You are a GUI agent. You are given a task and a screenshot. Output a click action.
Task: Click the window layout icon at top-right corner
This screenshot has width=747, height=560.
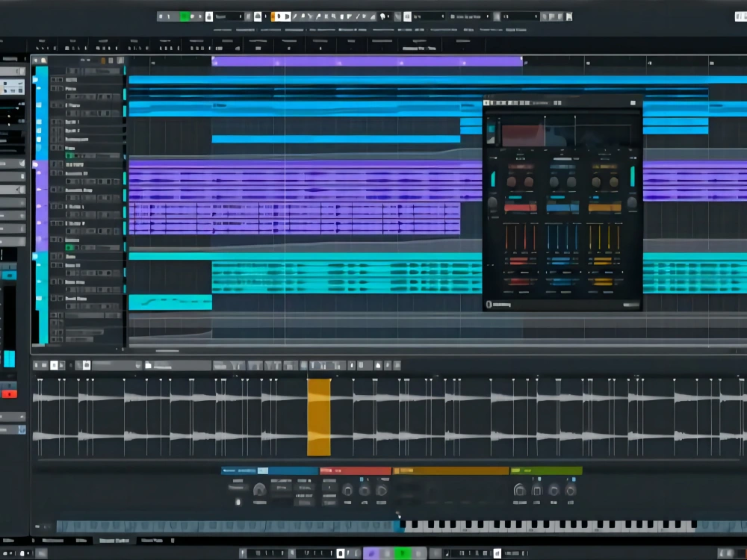click(x=741, y=16)
